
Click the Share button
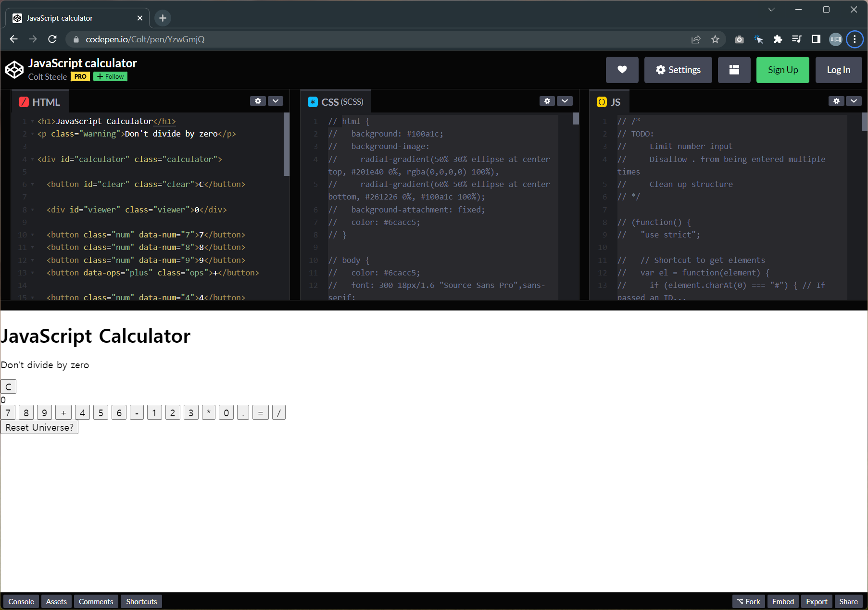point(848,601)
